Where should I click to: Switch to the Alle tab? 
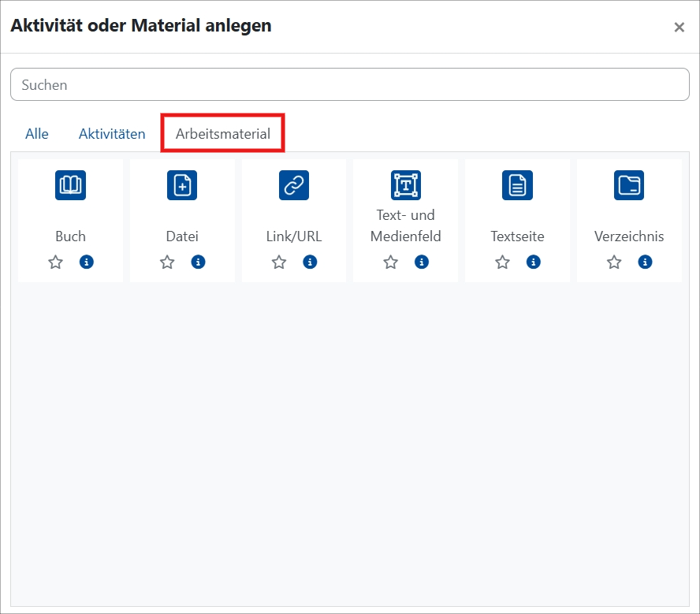36,134
